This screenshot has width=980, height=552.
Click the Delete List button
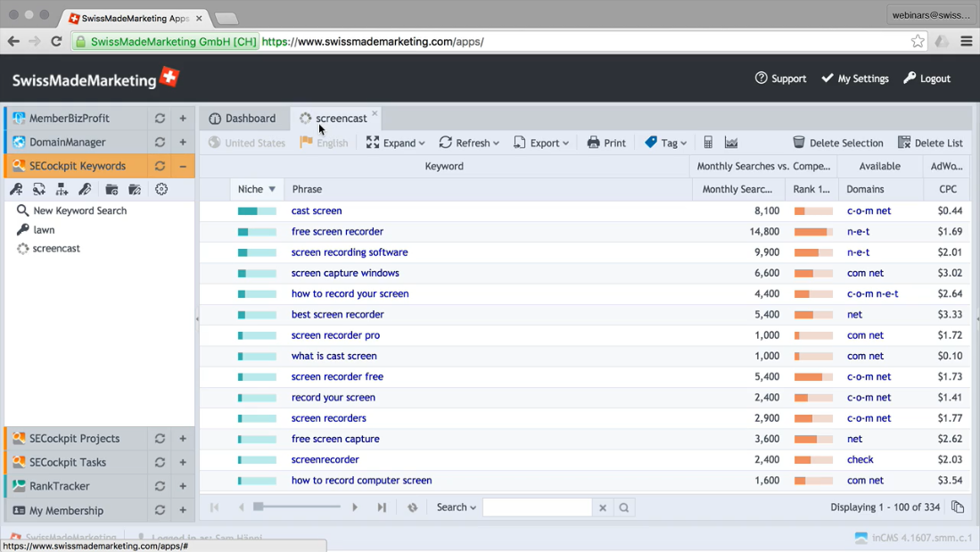pos(931,143)
